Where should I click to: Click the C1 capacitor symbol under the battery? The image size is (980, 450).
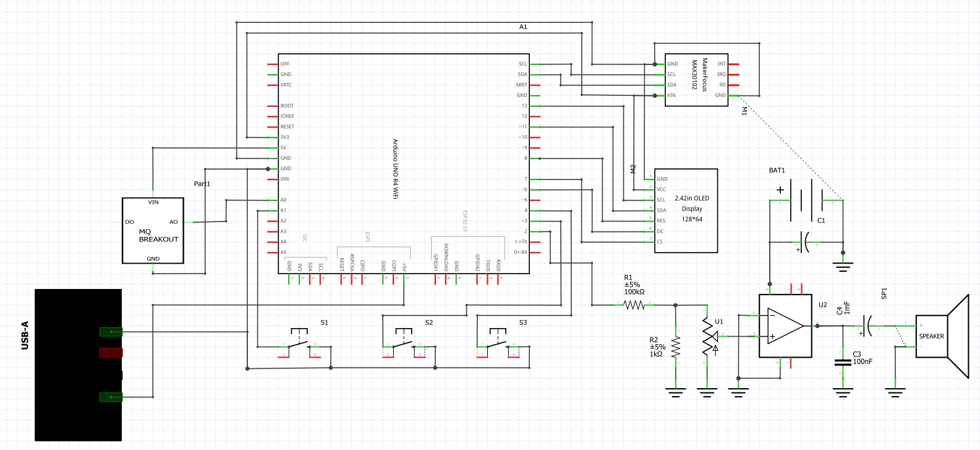(x=806, y=242)
